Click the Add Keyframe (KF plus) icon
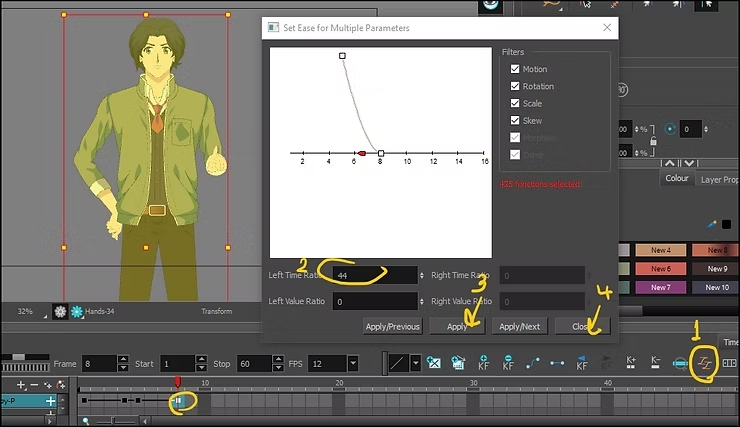Screen dimensions: 740x427 tap(483, 362)
